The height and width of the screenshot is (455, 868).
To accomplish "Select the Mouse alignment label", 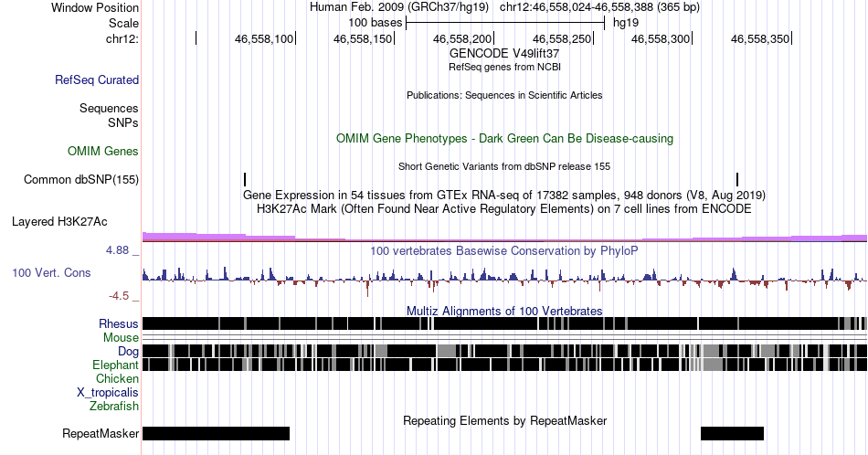I will click(x=121, y=338).
